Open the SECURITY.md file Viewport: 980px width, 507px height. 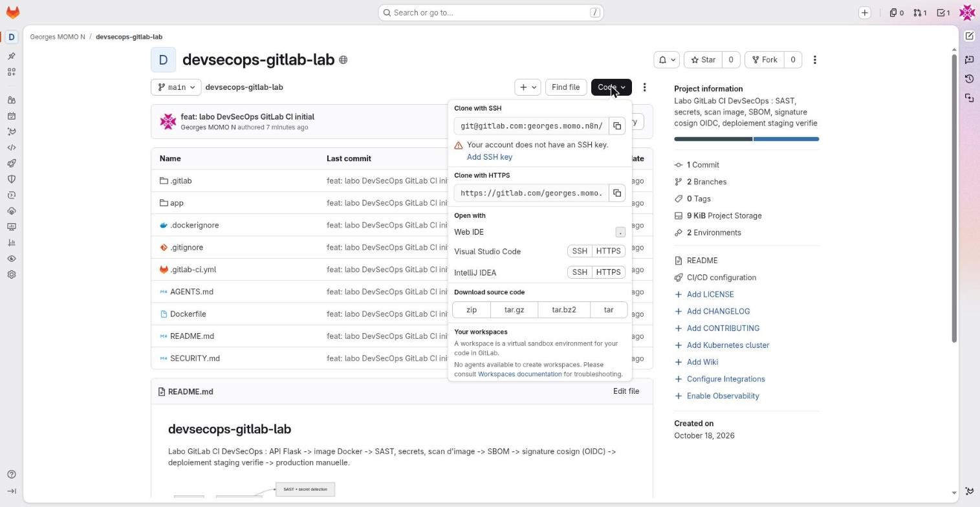195,358
